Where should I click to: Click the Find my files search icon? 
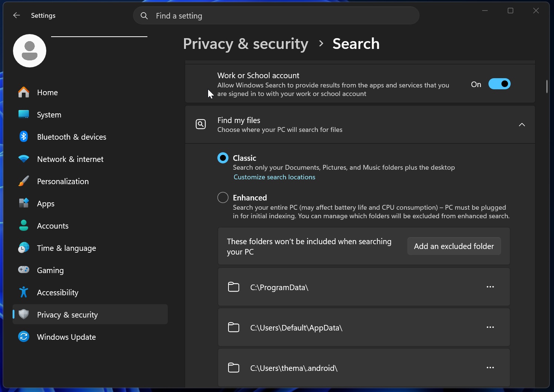[x=201, y=124]
